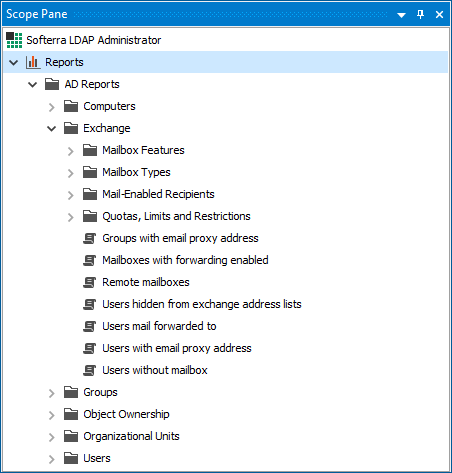The image size is (452, 473).
Task: Open Users hidden from exchange address lists report
Action: (202, 304)
